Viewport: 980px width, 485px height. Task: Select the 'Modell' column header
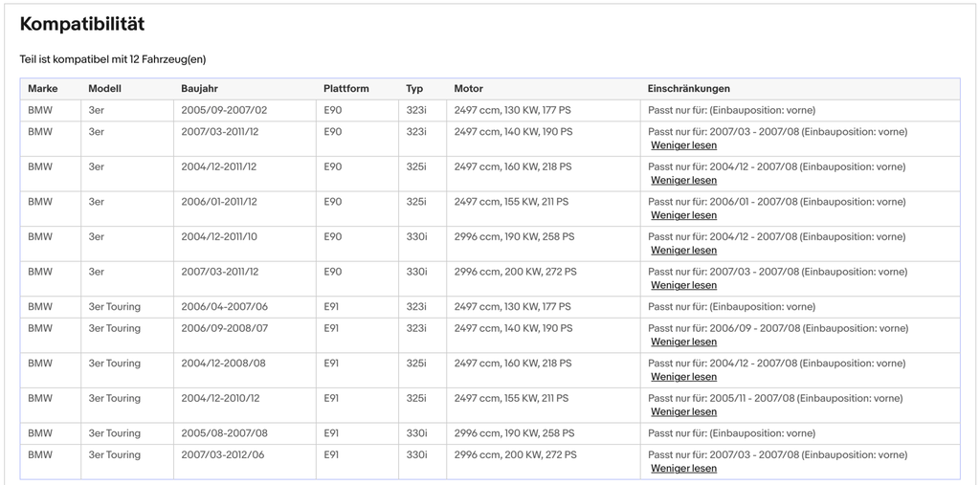[x=104, y=89]
